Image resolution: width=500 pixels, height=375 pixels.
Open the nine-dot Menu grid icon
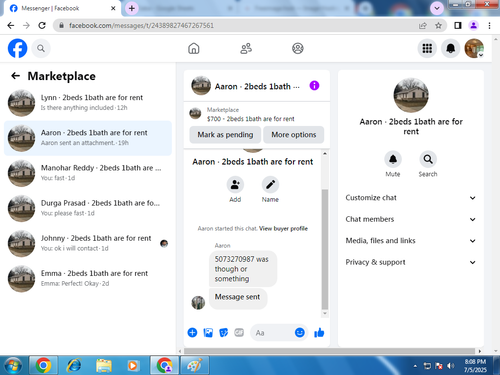427,49
